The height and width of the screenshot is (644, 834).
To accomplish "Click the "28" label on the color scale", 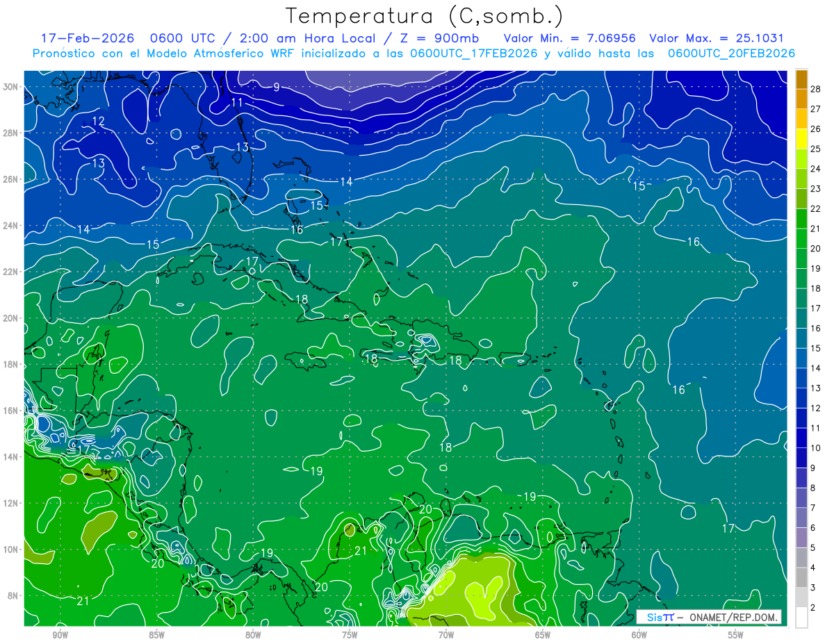I will (816, 89).
